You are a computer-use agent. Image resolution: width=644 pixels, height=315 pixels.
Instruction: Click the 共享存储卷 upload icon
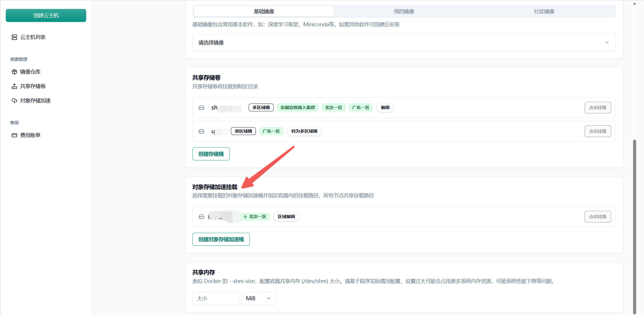(14, 86)
